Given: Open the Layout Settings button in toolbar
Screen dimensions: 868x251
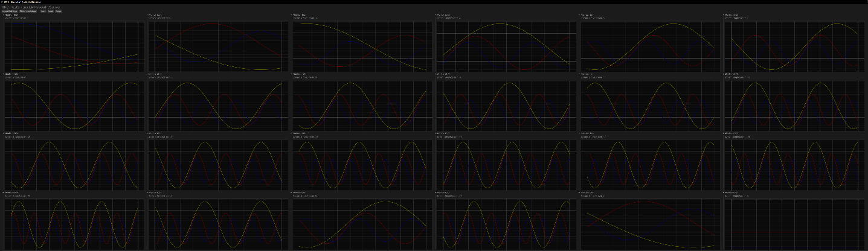Looking at the screenshot, I should coord(9,11).
